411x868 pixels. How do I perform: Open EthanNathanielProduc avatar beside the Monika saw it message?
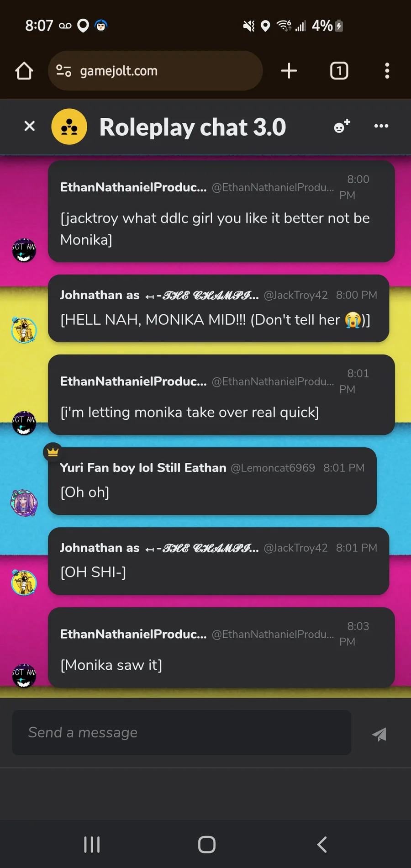[24, 675]
